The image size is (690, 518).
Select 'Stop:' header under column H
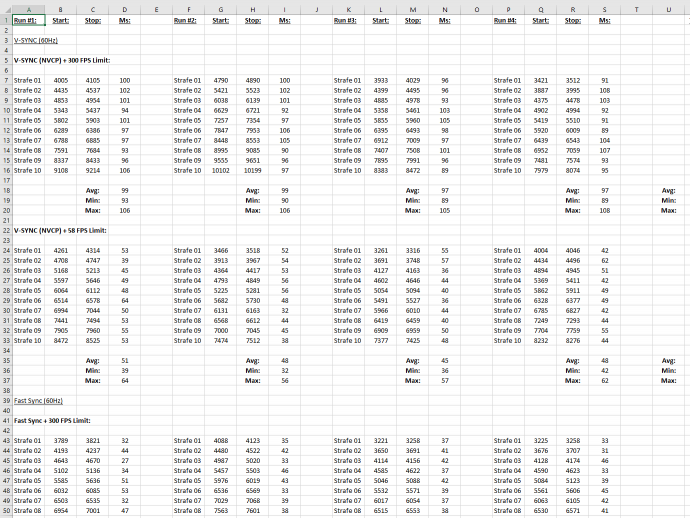pos(253,20)
